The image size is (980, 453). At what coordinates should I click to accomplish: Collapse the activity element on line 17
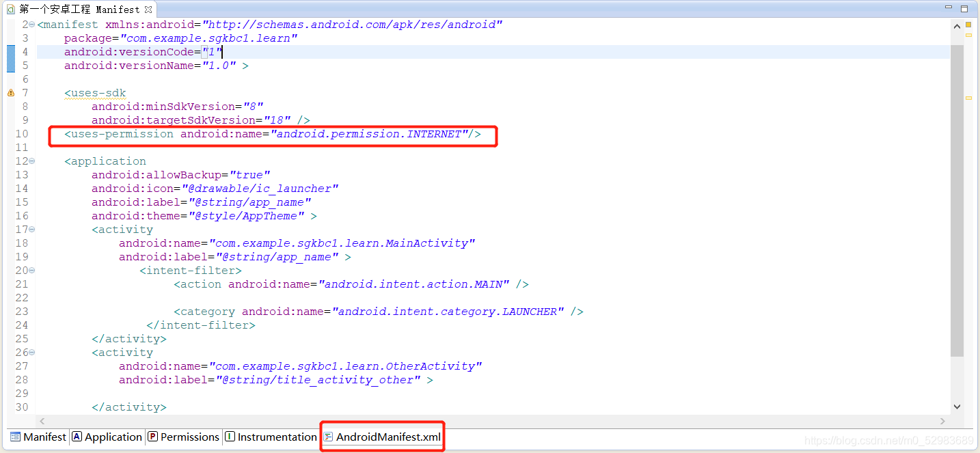pyautogui.click(x=32, y=230)
